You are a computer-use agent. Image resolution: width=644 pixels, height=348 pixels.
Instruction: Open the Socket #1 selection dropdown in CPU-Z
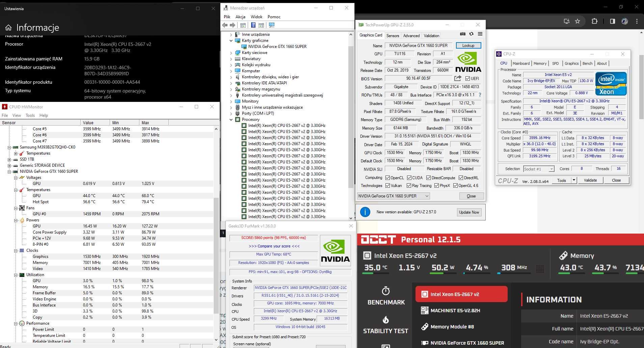pyautogui.click(x=539, y=169)
